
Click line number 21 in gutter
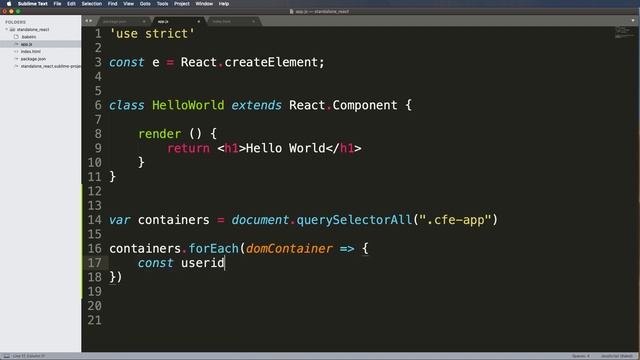94,320
